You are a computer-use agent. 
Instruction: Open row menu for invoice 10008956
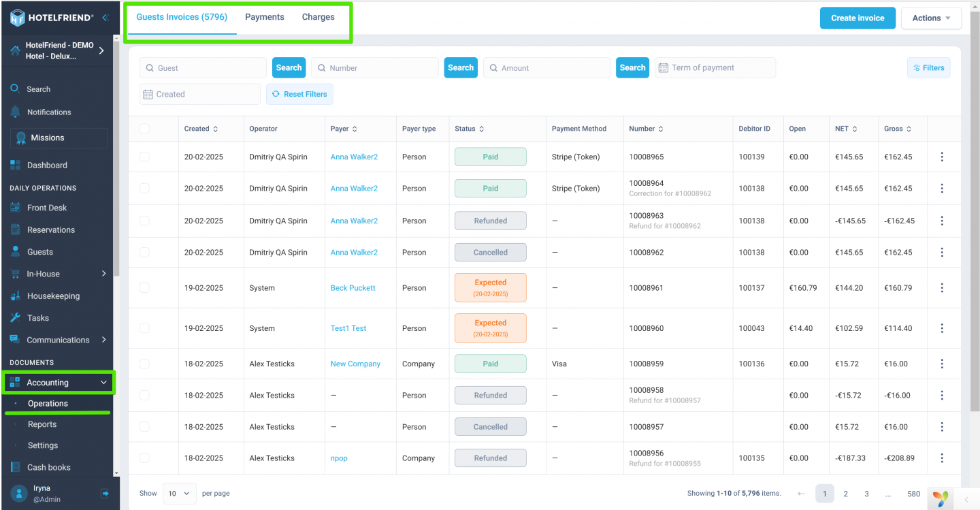pyautogui.click(x=942, y=458)
